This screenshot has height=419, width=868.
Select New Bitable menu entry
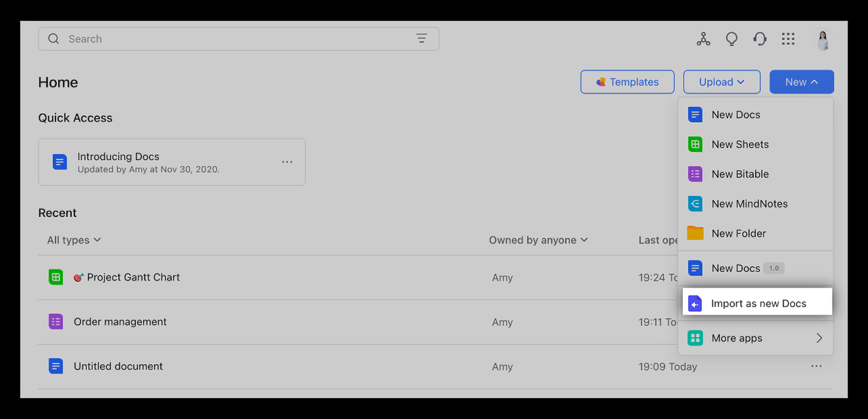pos(740,174)
